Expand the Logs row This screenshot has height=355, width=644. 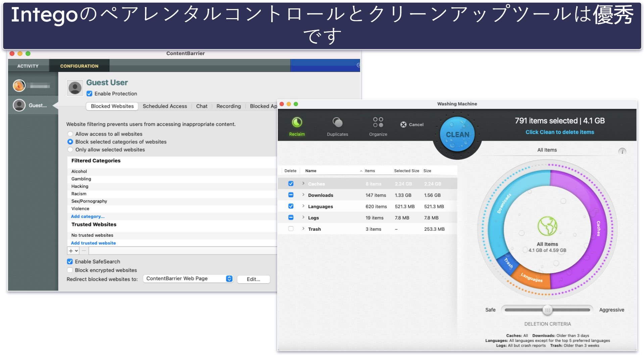(x=303, y=217)
